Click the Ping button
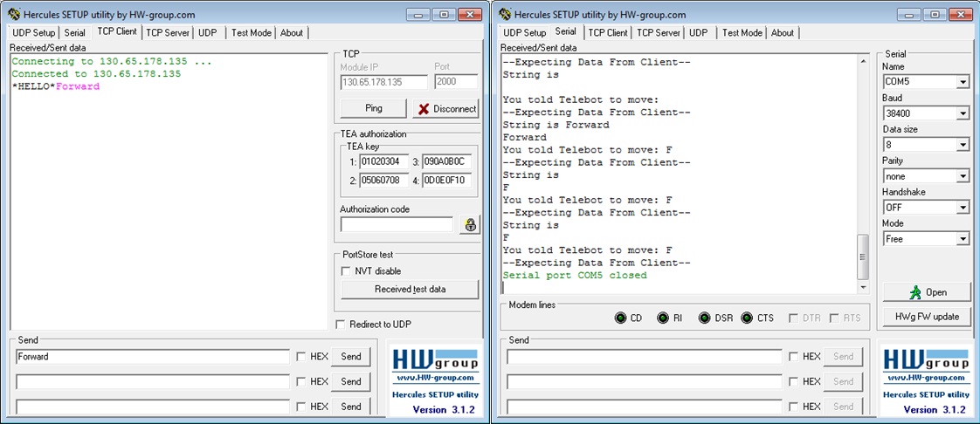This screenshot has width=980, height=424. [373, 108]
